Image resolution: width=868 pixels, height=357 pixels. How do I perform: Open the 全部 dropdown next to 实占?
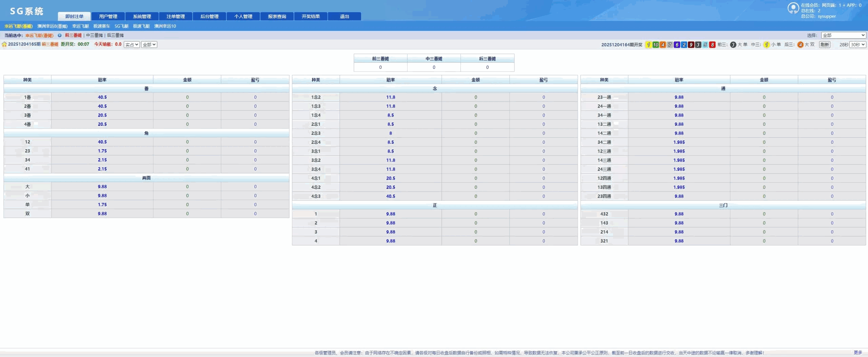click(149, 45)
